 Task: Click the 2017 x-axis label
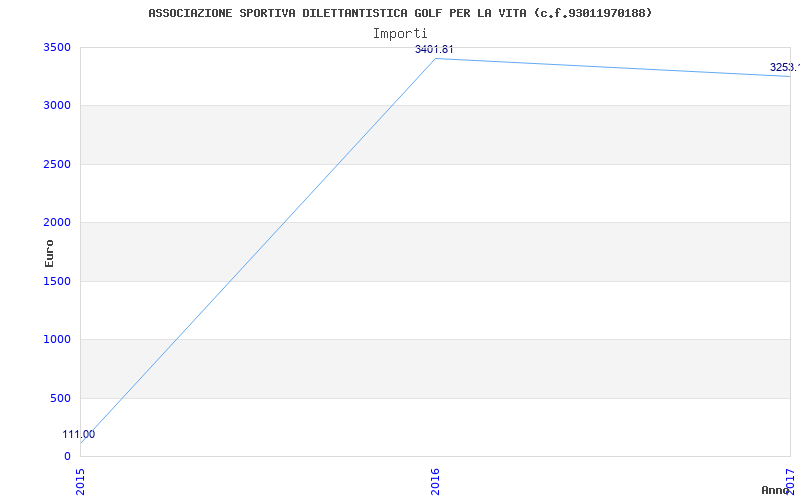click(x=790, y=482)
